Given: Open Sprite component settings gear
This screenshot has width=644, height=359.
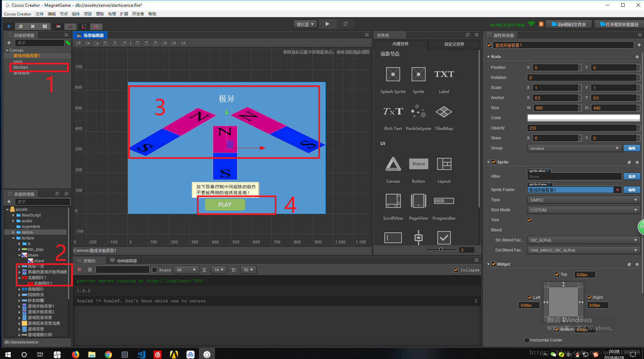Looking at the screenshot, I should tap(637, 162).
